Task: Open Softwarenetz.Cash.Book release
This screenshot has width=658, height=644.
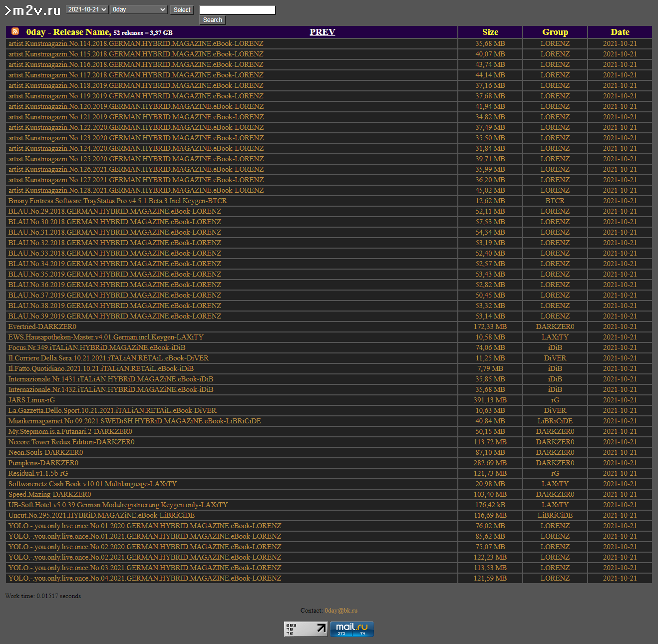Action: tap(92, 484)
